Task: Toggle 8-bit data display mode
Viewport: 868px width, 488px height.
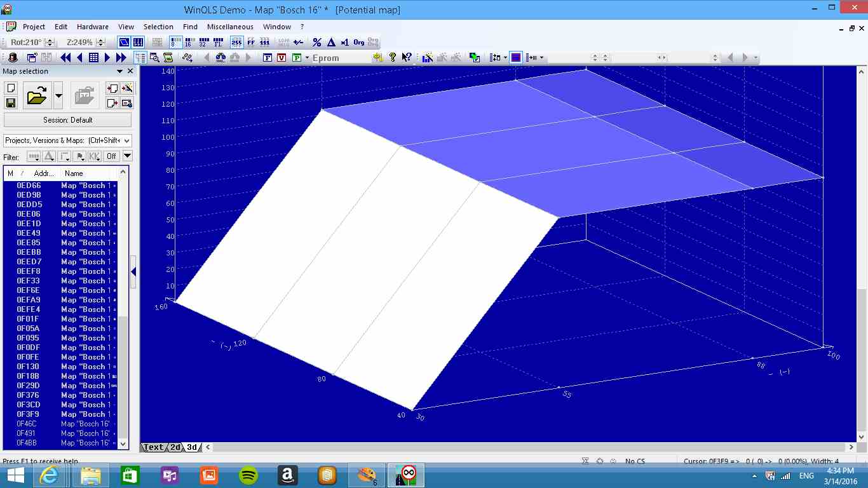Action: (176, 43)
